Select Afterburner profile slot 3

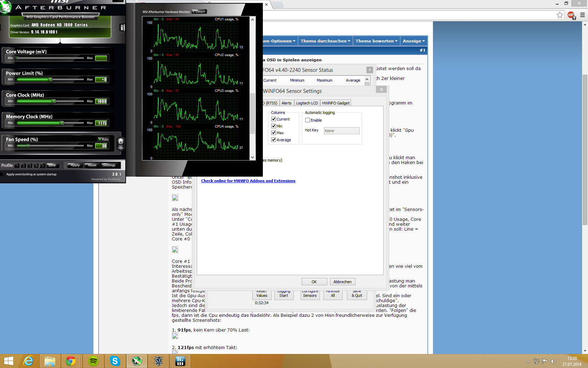pos(30,165)
